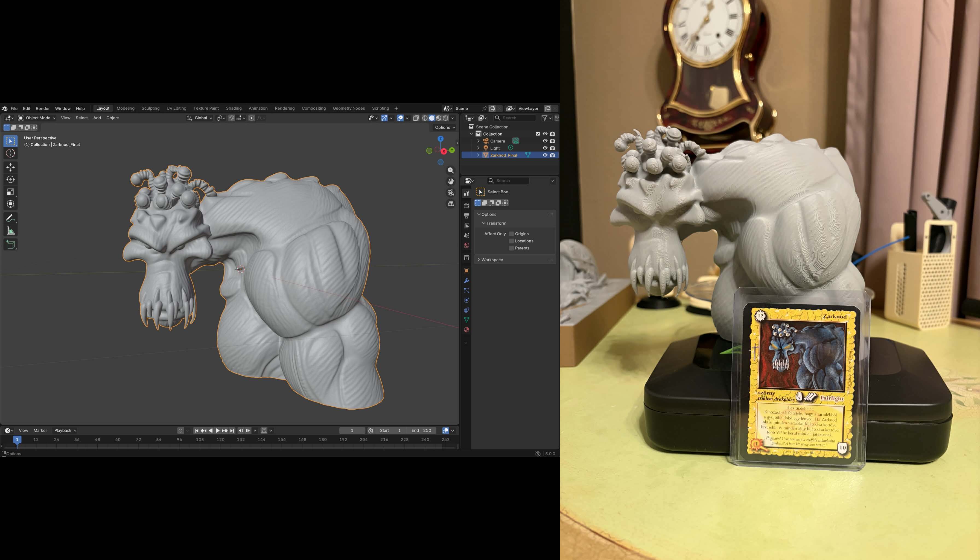Select the Annotate pencil tool

10,218
